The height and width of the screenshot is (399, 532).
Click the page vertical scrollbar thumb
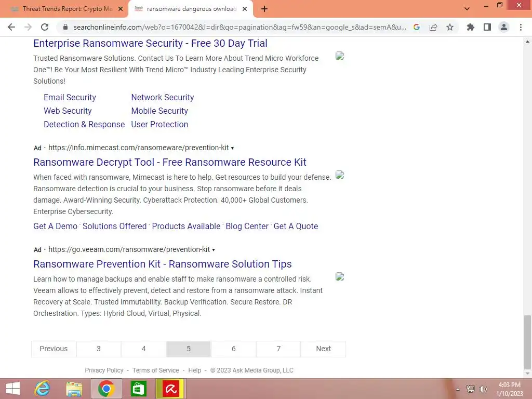tap(527, 342)
